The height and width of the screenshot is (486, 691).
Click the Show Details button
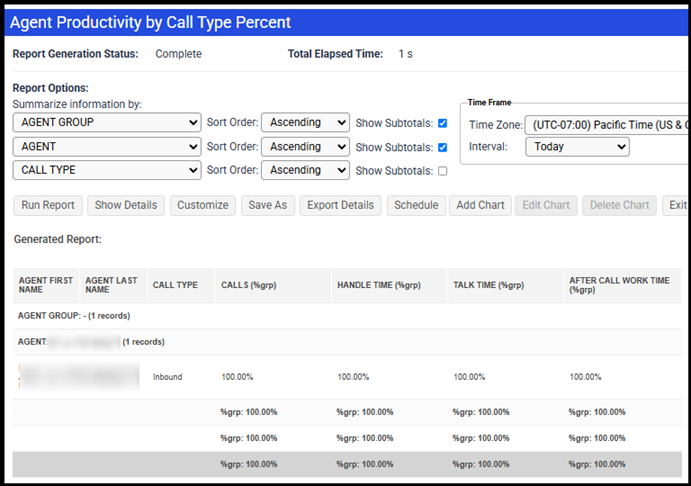[126, 205]
